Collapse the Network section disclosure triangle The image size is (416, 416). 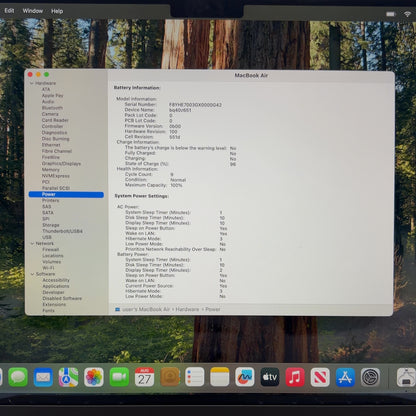click(32, 244)
